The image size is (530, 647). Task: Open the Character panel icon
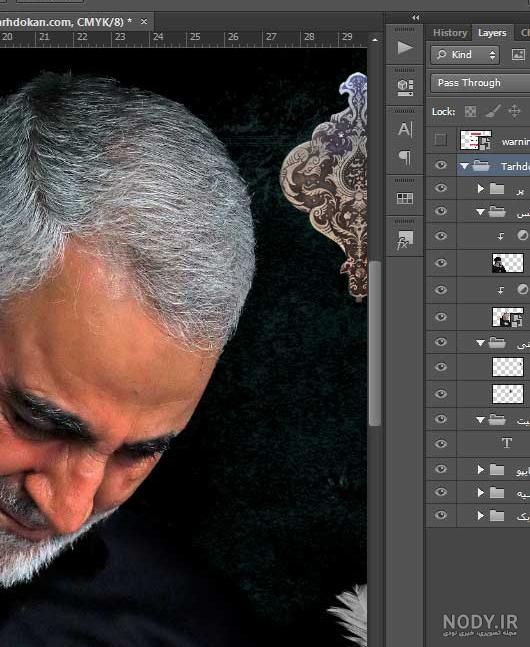pos(405,130)
